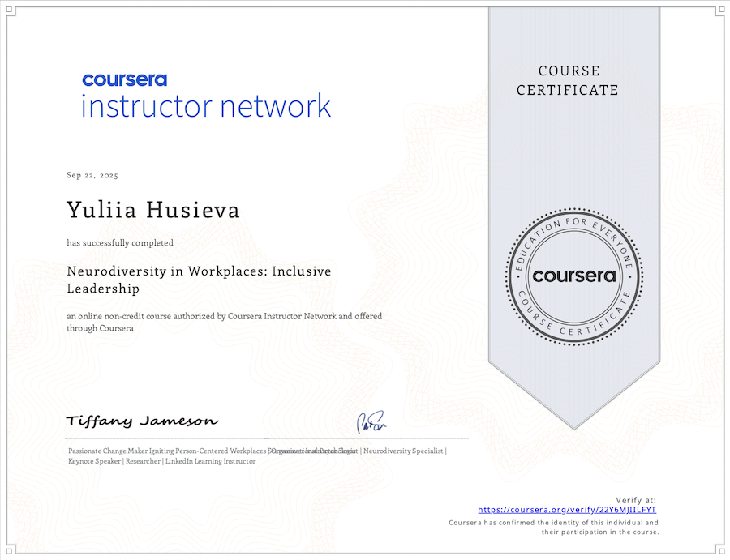
Task: Click the round Coursera certificate seal
Action: (574, 276)
